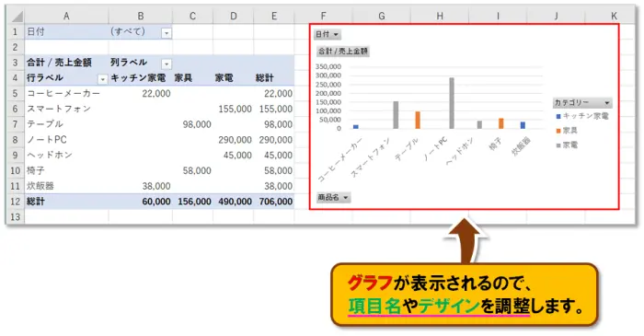The width and height of the screenshot is (644, 336).
Task: Select cell showing 290,000 for 家電
Action: pyautogui.click(x=234, y=140)
